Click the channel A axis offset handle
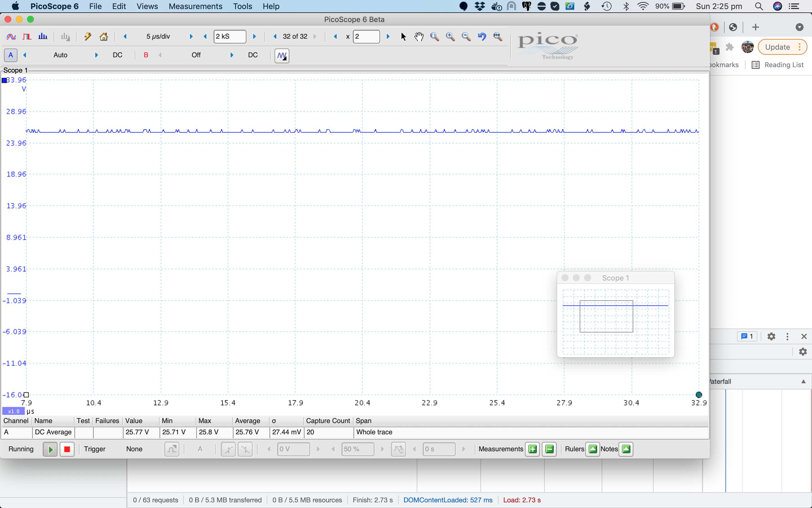The image size is (812, 508). tap(4, 80)
